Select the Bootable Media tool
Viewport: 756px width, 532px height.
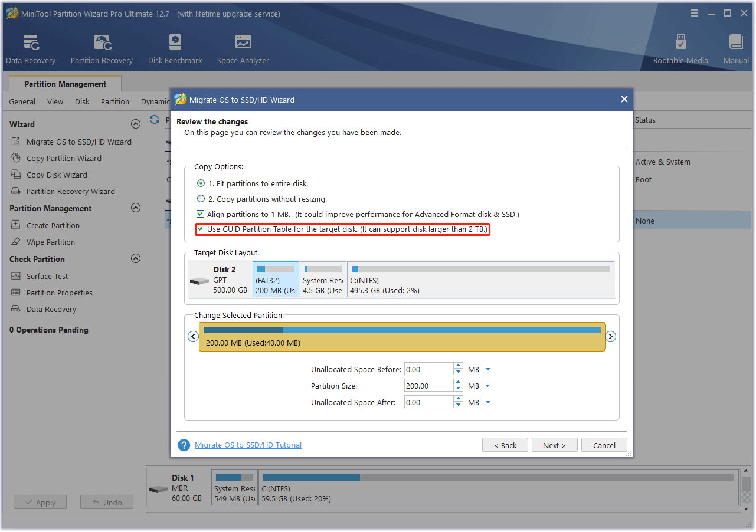tap(680, 47)
